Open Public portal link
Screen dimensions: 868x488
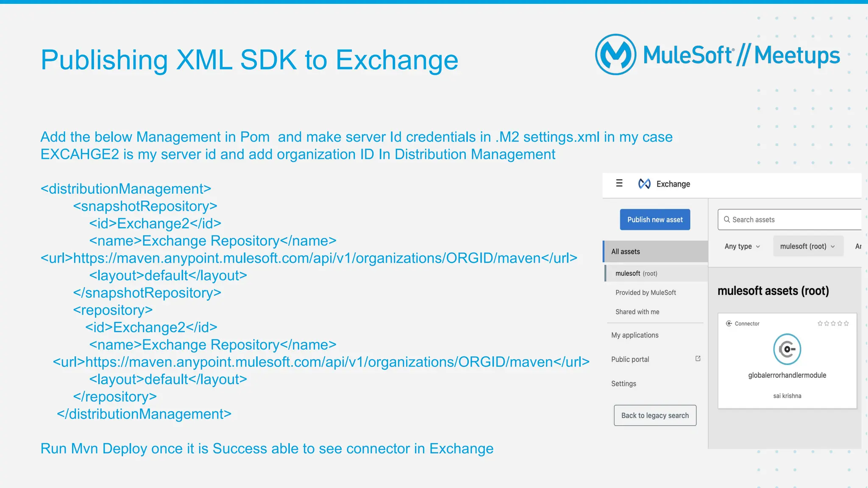coord(630,359)
